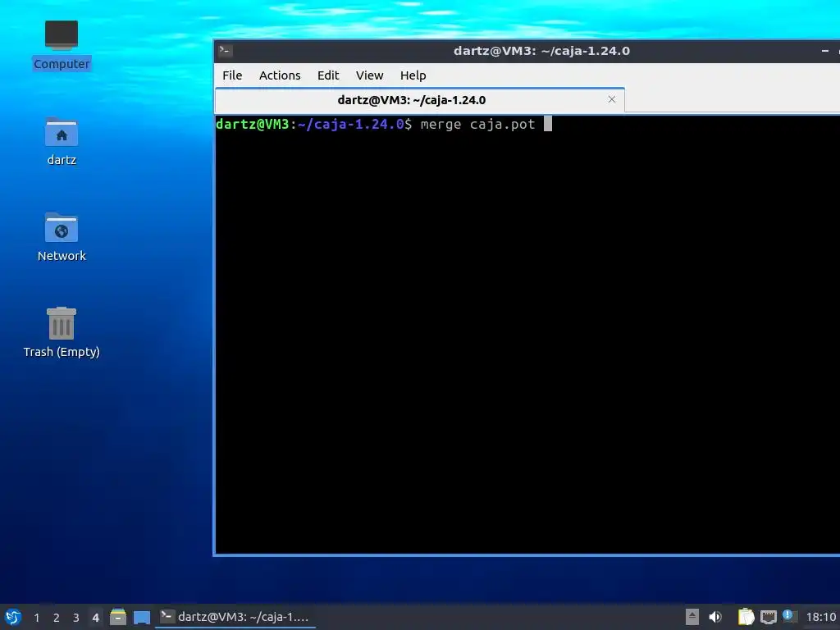The height and width of the screenshot is (630, 840).
Task: Switch to workspace 4
Action: click(x=95, y=618)
